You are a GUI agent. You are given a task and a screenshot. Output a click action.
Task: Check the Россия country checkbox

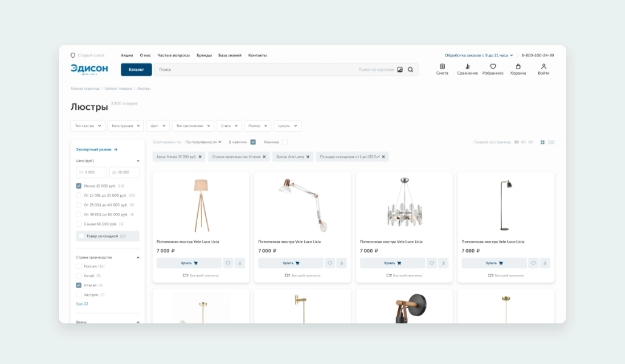pos(79,266)
